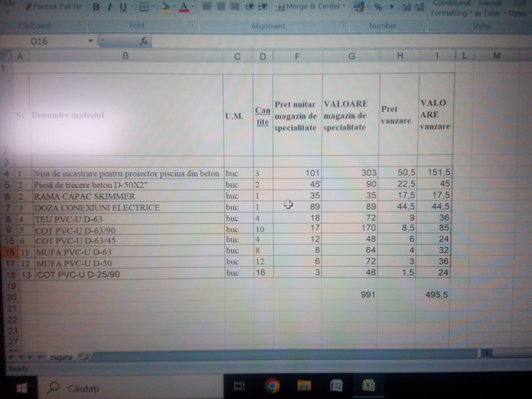Image resolution: width=532 pixels, height=399 pixels.
Task: Select cell 'DOZA CONEXIUNI ELECTRICE'
Action: pos(129,207)
